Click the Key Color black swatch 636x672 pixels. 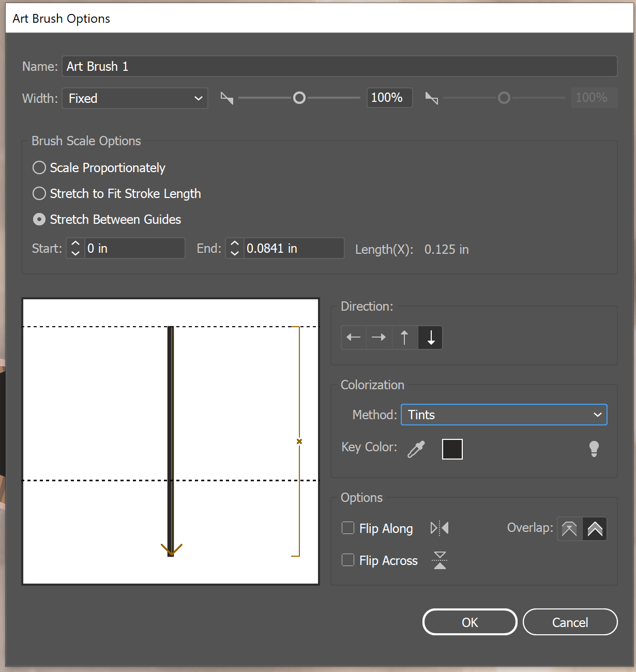(451, 449)
